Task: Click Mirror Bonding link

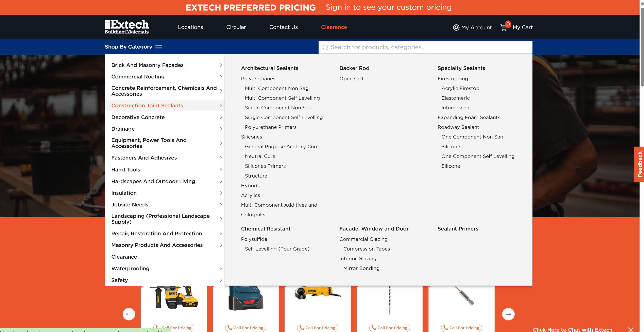Action: [361, 268]
